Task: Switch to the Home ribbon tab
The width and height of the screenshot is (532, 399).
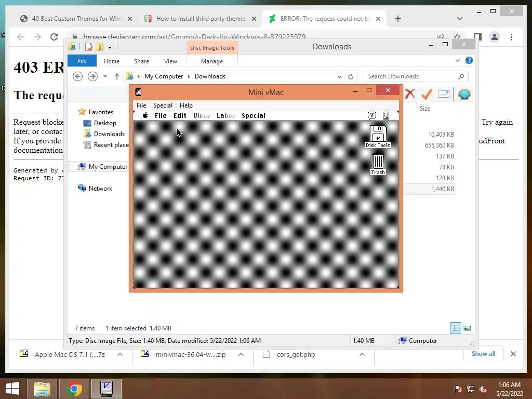Action: pos(112,61)
